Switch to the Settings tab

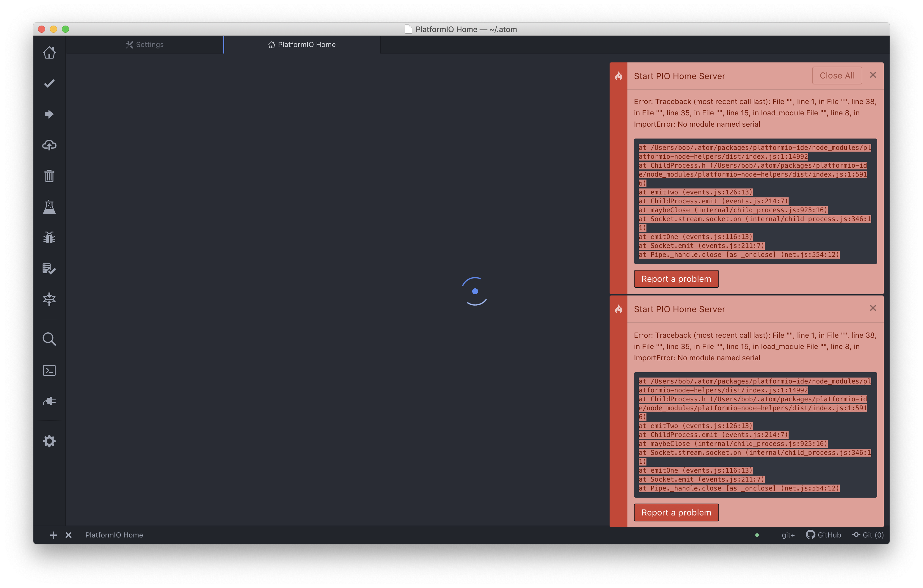145,45
